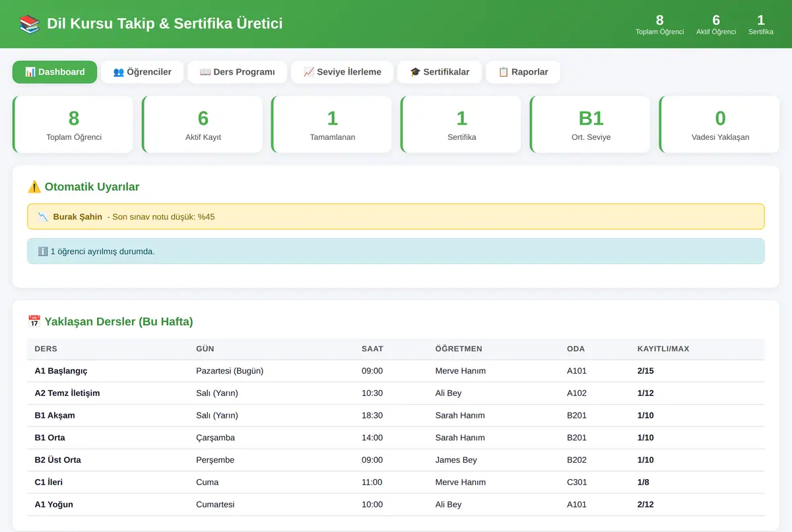This screenshot has height=532, width=792.
Task: Click the ÖĞRETMEN column header
Action: coord(459,349)
